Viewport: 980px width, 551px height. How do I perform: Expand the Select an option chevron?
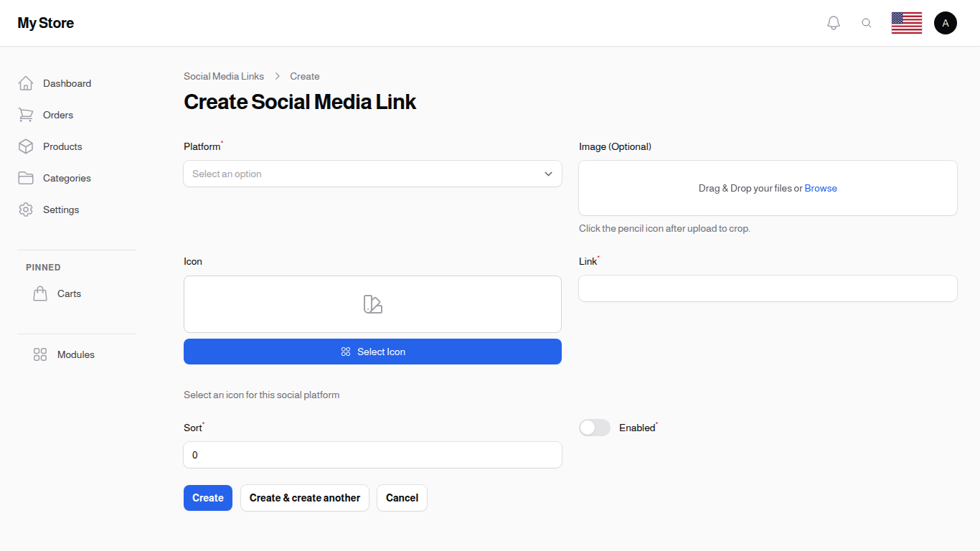(x=547, y=174)
